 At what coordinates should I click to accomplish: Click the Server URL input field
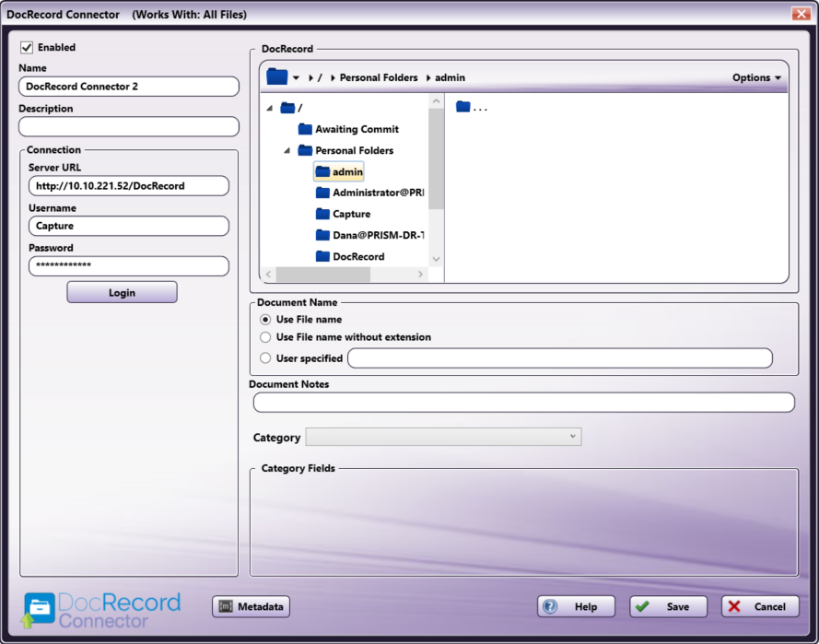129,185
